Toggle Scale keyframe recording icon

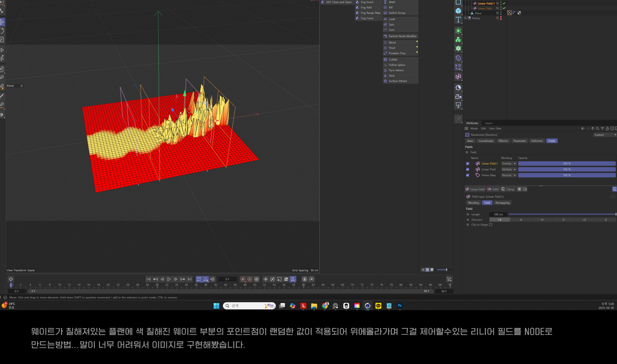click(279, 279)
